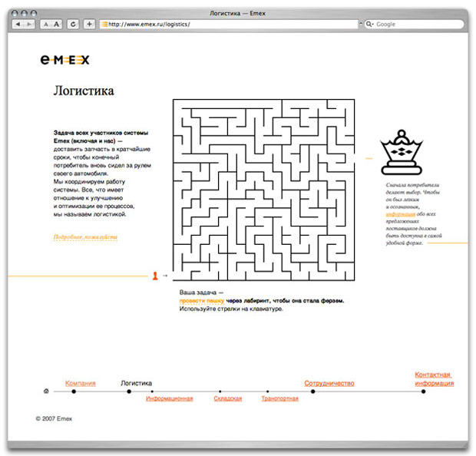
Task: Click the Emex logo
Action: pos(65,59)
